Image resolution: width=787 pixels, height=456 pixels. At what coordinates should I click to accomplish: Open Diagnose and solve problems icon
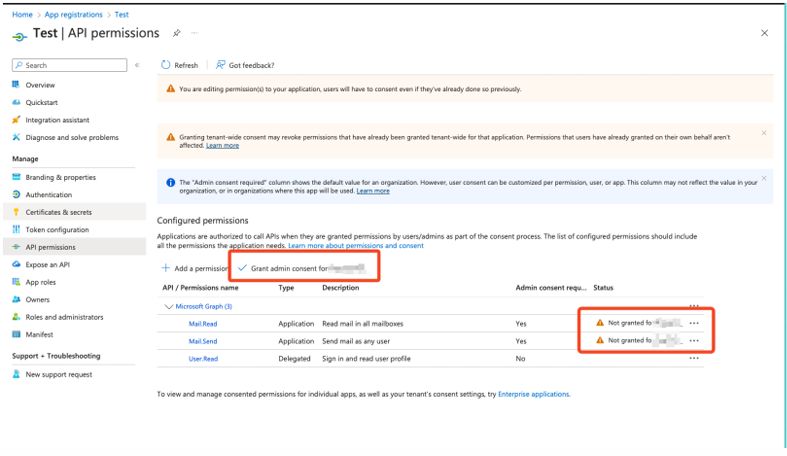16,137
